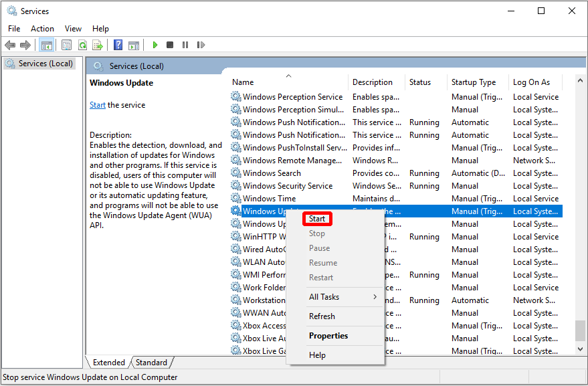Click the Pause Service toolbar icon
Image resolution: width=588 pixels, height=386 pixels.
point(185,45)
